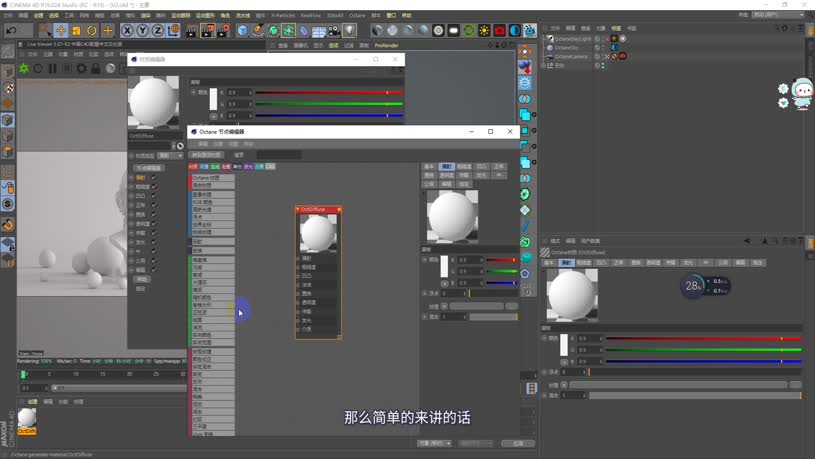Click the red category filter in node editor
The height and width of the screenshot is (459, 815).
point(193,166)
